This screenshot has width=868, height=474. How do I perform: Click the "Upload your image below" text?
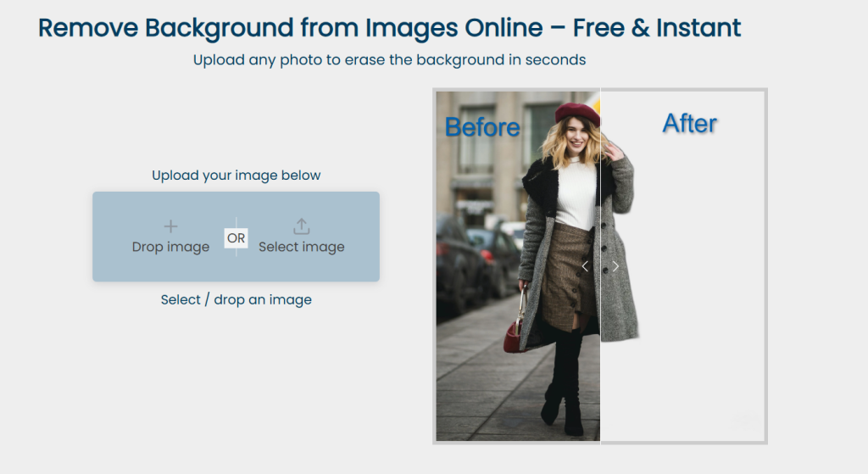click(x=236, y=176)
